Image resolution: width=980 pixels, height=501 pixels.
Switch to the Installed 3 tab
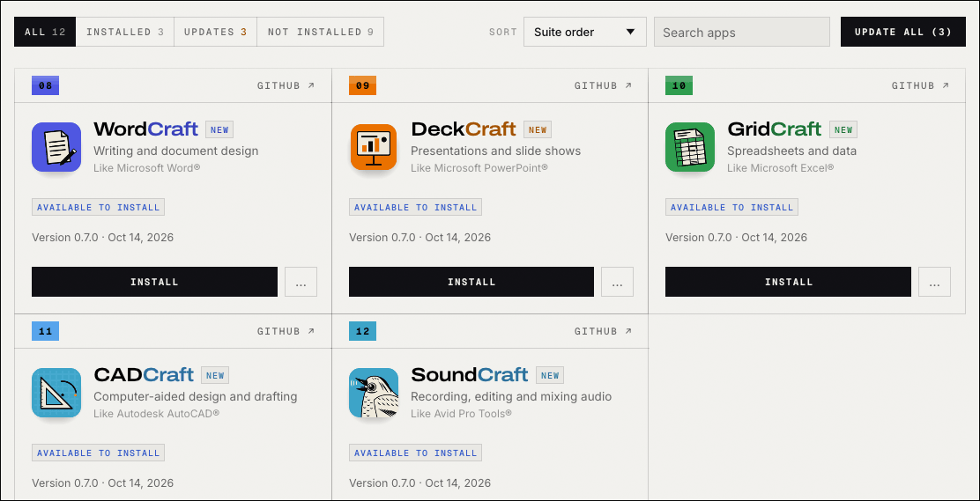125,32
